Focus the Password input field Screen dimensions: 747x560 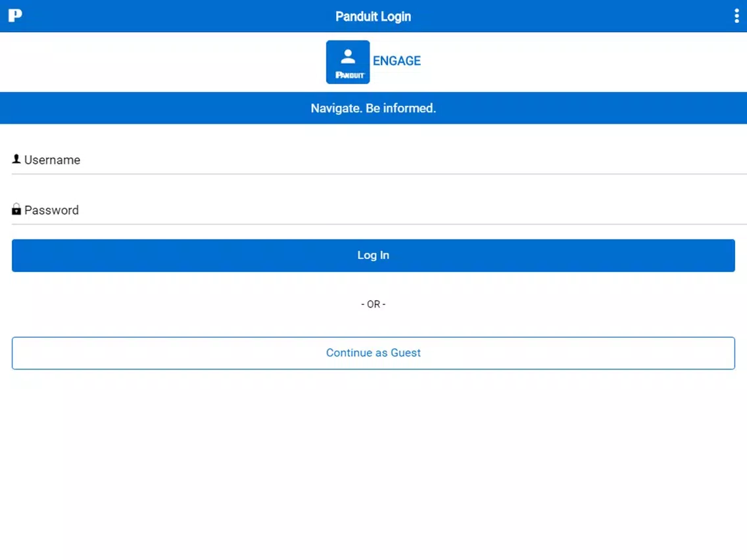379,210
